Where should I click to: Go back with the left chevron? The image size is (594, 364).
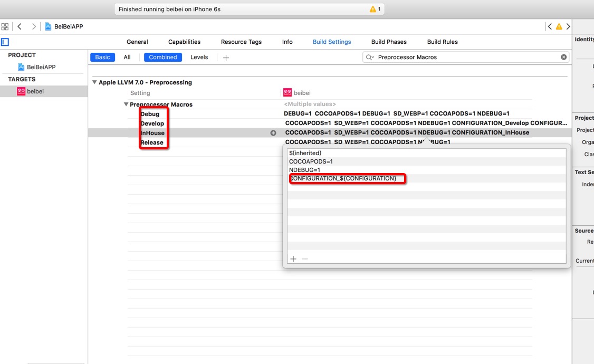click(20, 26)
